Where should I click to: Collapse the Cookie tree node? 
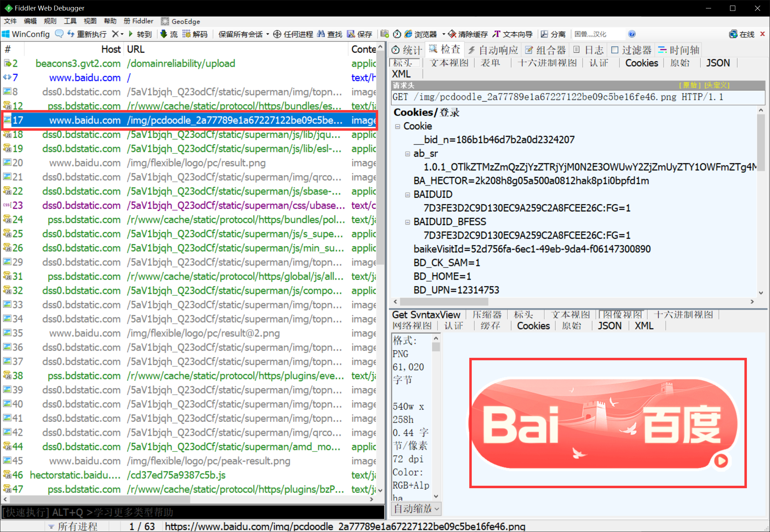[x=397, y=127]
